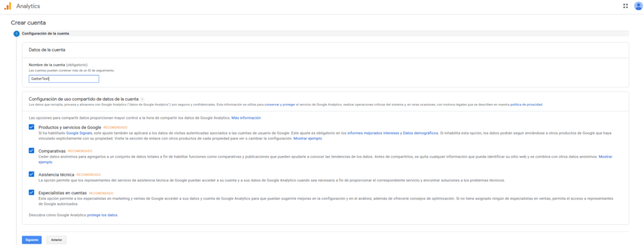Click Mostrar ejemplo link under Comparativas
This screenshot has height=245, width=644.
pyautogui.click(x=605, y=157)
